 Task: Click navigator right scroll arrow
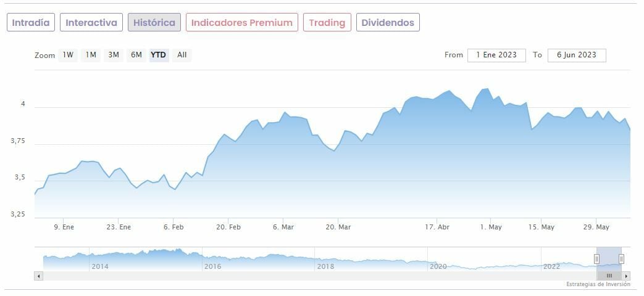[626, 276]
